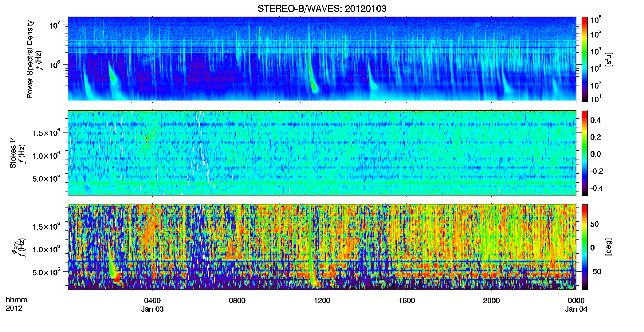Click the "0000" time axis label
This screenshot has width=644, height=332.
[576, 301]
